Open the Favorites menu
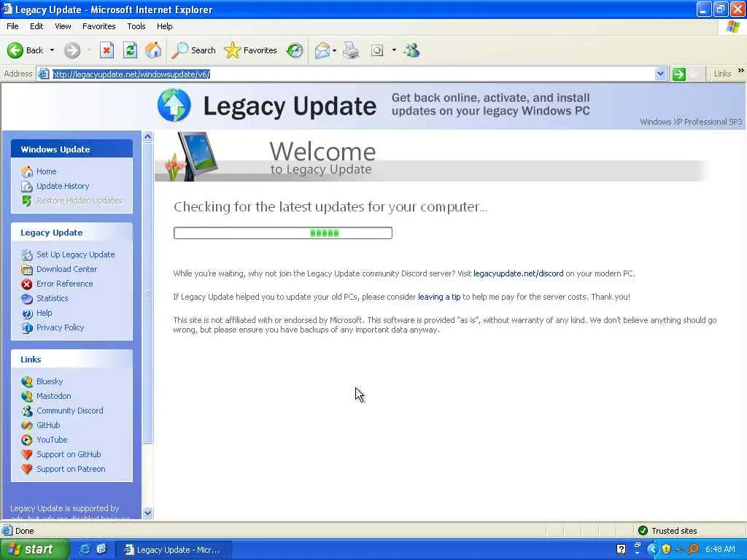The image size is (747, 560). 98,26
